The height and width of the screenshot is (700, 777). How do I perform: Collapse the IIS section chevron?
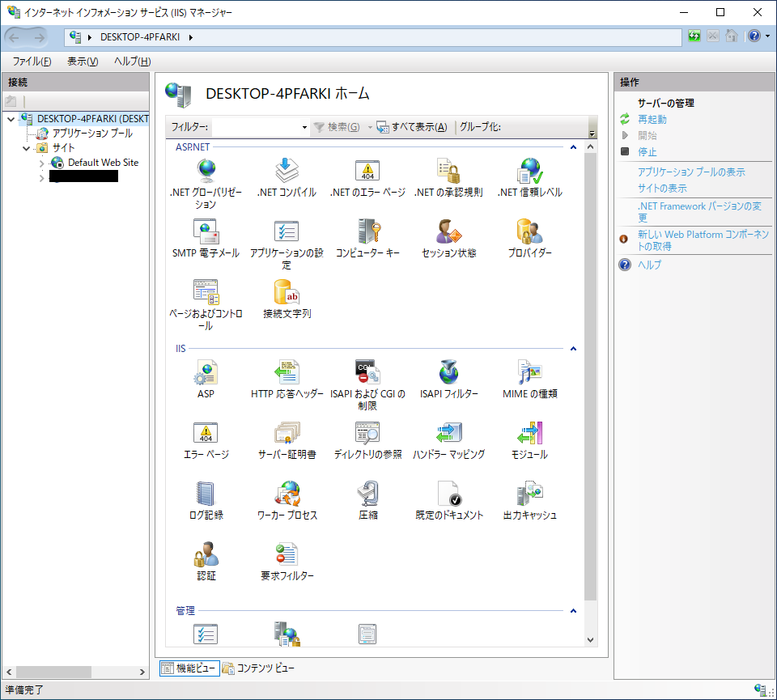573,348
